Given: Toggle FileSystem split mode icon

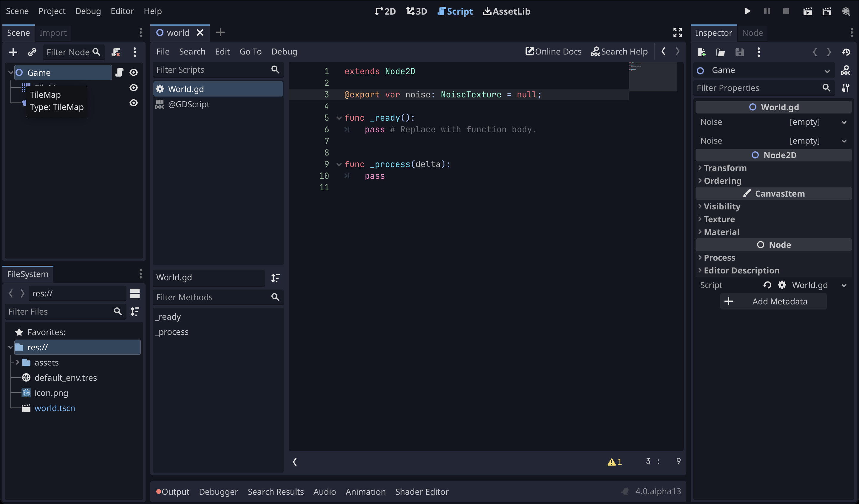Looking at the screenshot, I should pyautogui.click(x=135, y=293).
